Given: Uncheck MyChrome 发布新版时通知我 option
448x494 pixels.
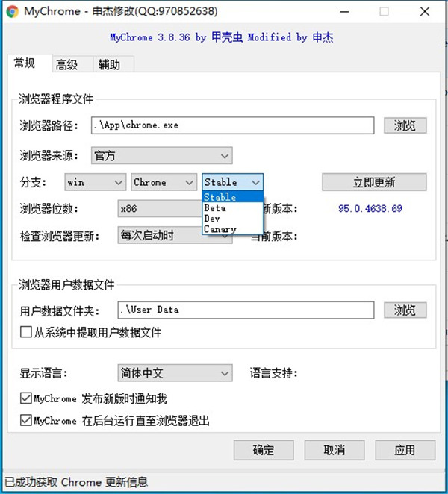Looking at the screenshot, I should pyautogui.click(x=26, y=399).
